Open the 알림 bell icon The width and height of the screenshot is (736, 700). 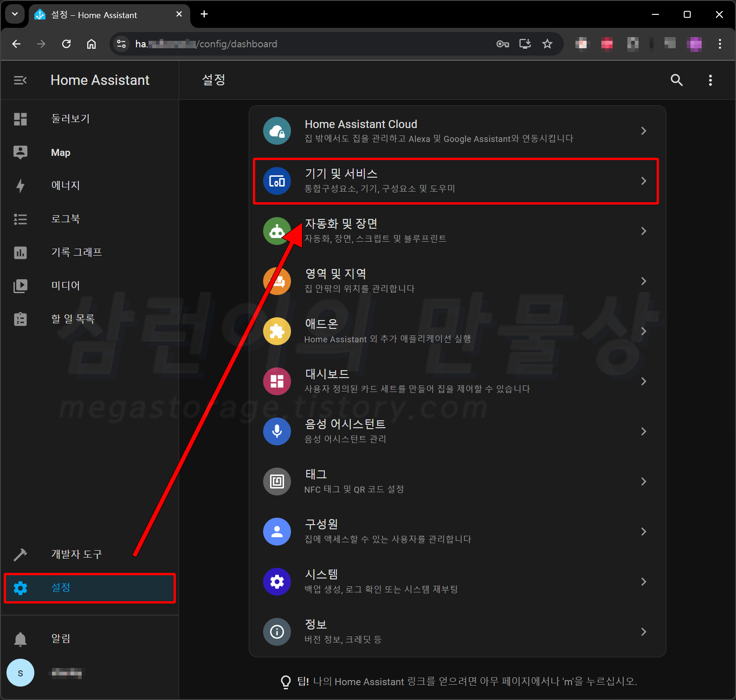coord(20,639)
